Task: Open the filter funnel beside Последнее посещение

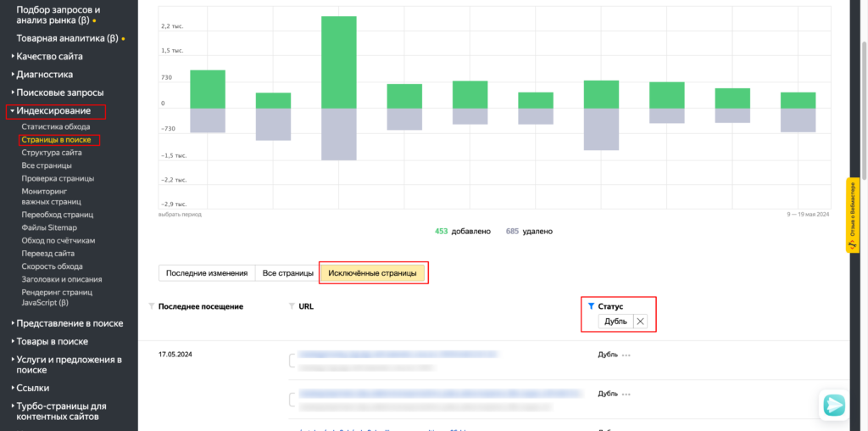Action: pos(152,305)
